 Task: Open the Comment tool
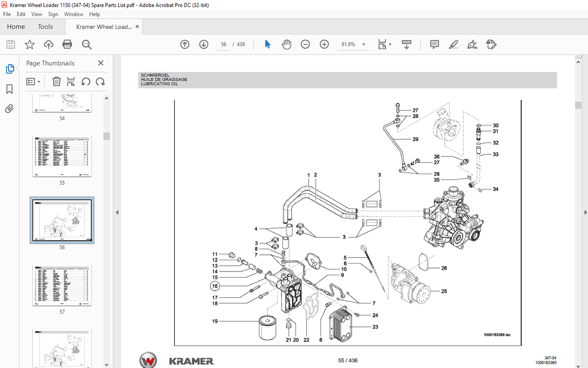tap(434, 44)
